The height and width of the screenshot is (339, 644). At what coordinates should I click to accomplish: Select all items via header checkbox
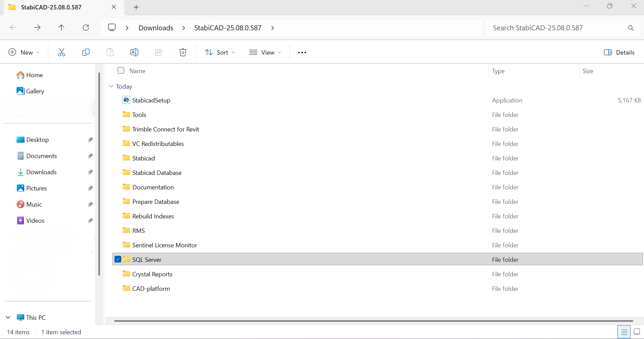[x=121, y=70]
